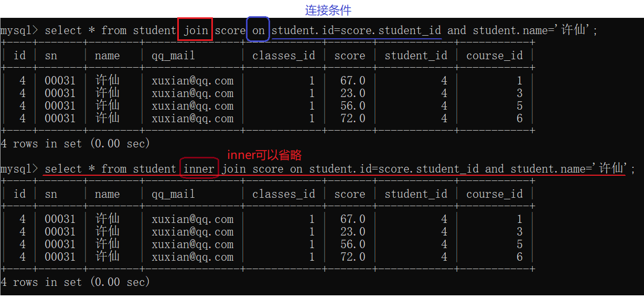The height and width of the screenshot is (299, 644).
Task: Click the 'student_id' header in the first result table
Action: pos(416,56)
